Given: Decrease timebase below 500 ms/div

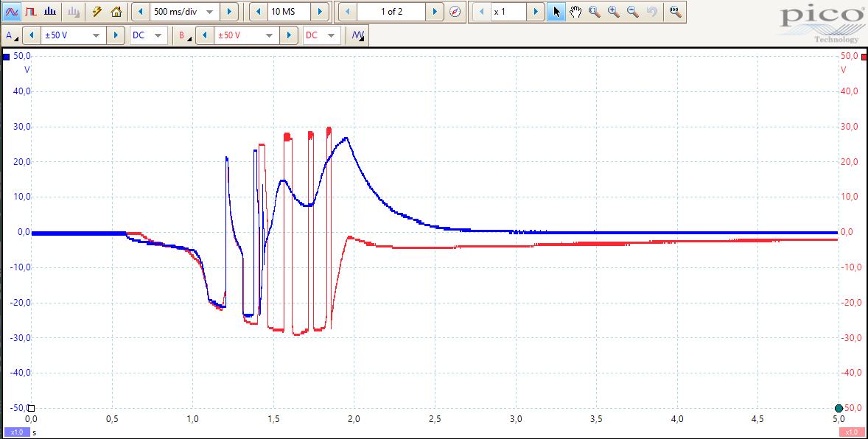Looking at the screenshot, I should 141,11.
